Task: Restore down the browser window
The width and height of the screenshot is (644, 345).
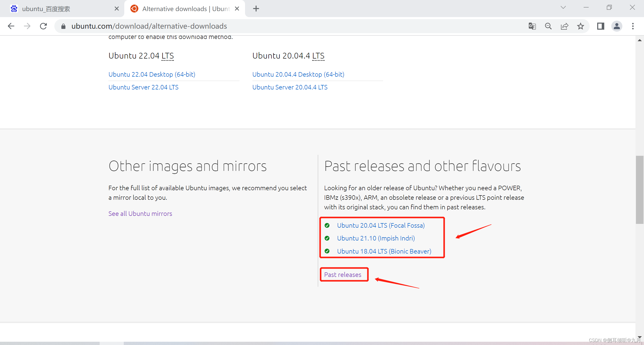Action: click(609, 8)
